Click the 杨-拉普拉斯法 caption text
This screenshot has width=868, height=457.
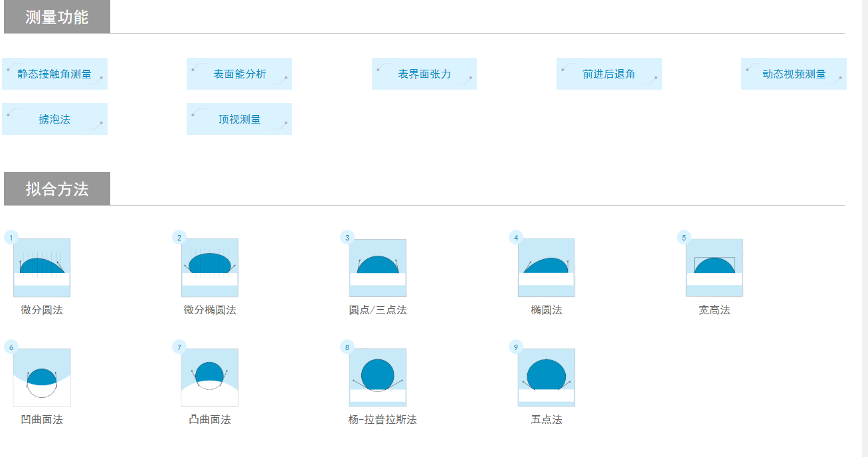click(x=383, y=420)
